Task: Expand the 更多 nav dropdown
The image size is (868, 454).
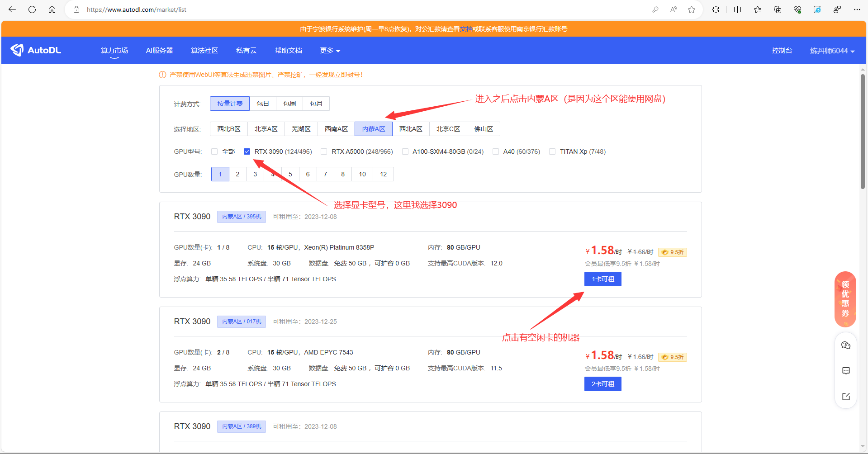Action: pyautogui.click(x=330, y=51)
